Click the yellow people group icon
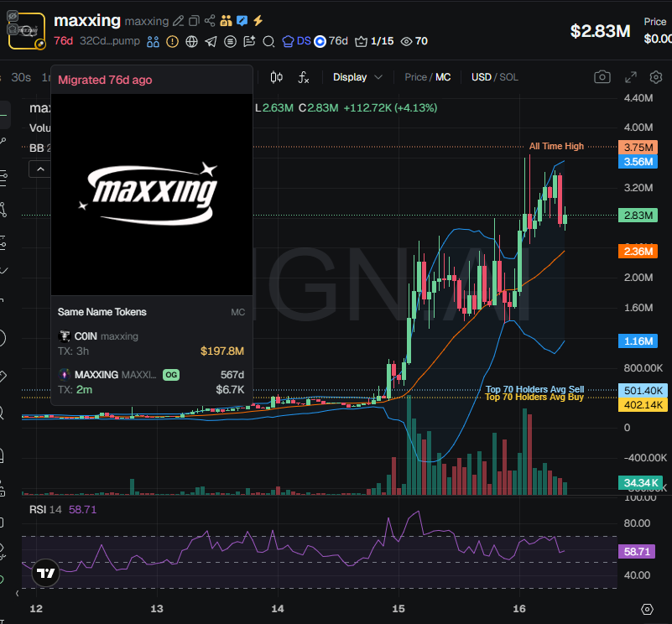672x624 pixels. point(226,21)
